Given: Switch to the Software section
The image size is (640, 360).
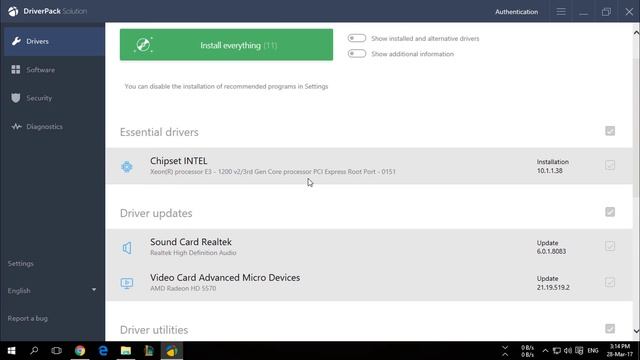Looking at the screenshot, I should [x=54, y=70].
